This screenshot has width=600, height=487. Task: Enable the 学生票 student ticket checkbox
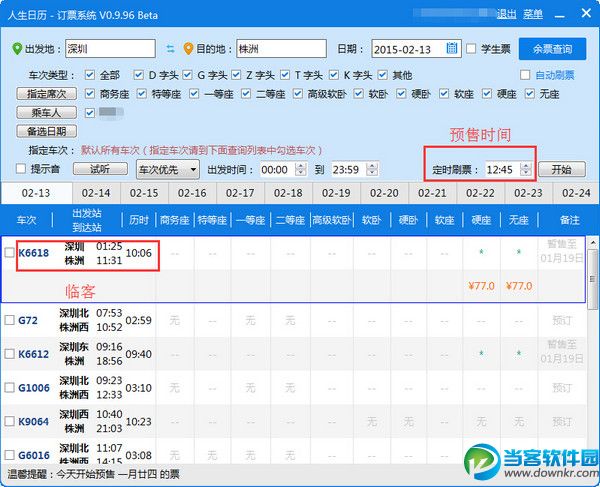471,49
